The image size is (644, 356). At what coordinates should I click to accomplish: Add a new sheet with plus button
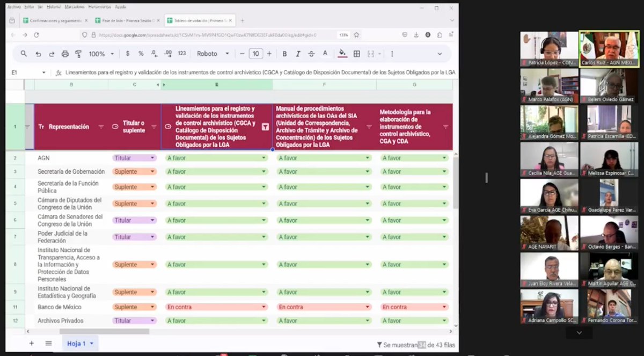(x=31, y=343)
